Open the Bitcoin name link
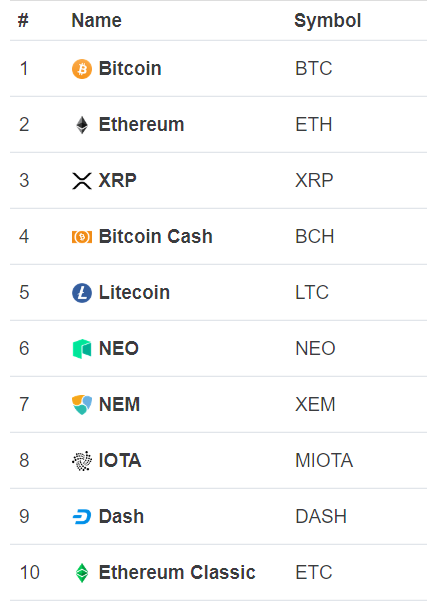The width and height of the screenshot is (427, 603). click(130, 68)
